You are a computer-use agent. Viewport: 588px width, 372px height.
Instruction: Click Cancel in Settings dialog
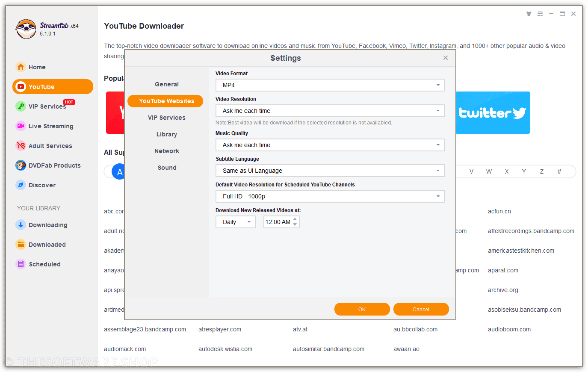[421, 309]
